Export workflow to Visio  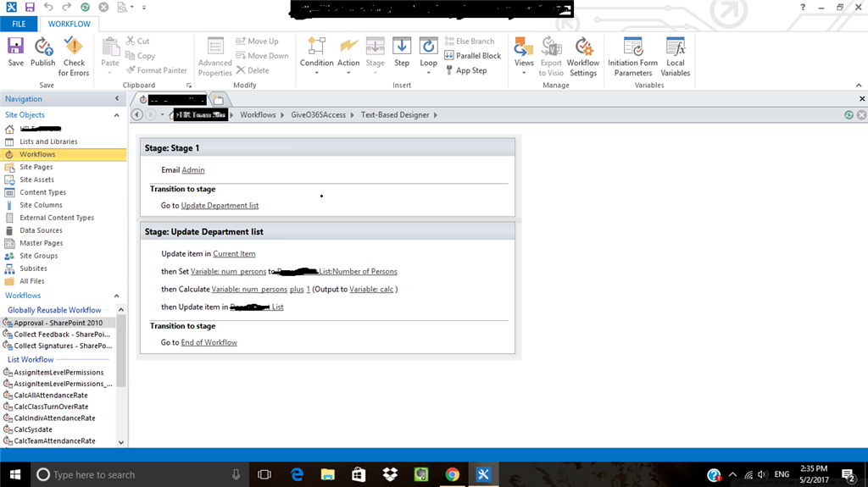[x=551, y=57]
